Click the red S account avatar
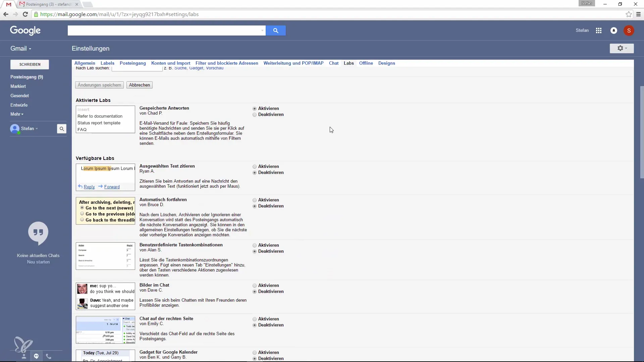 629,31
